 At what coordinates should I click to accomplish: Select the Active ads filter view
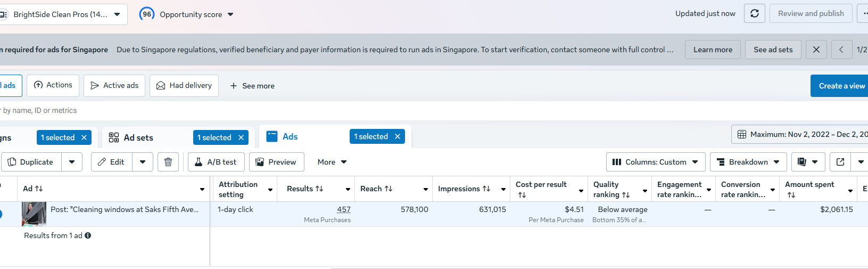[114, 86]
